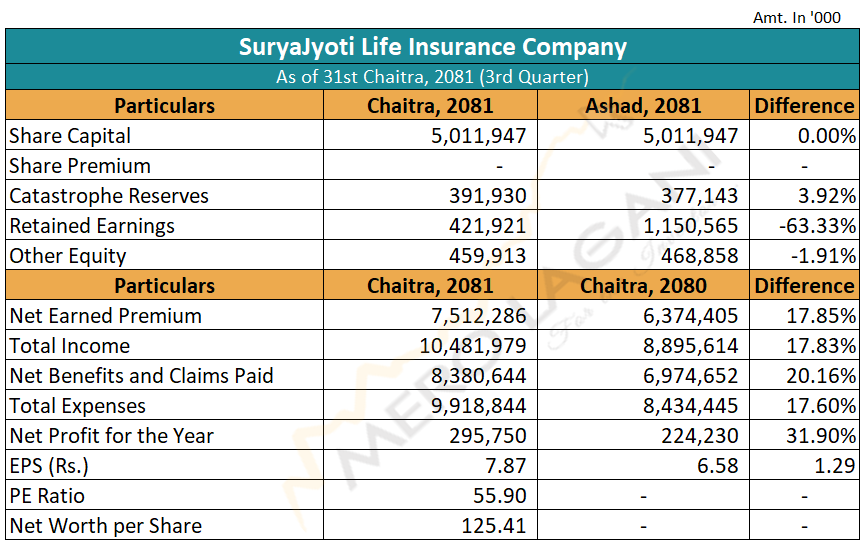Select the Chaitra, 2080 column header
The height and width of the screenshot is (546, 865).
pyautogui.click(x=643, y=286)
